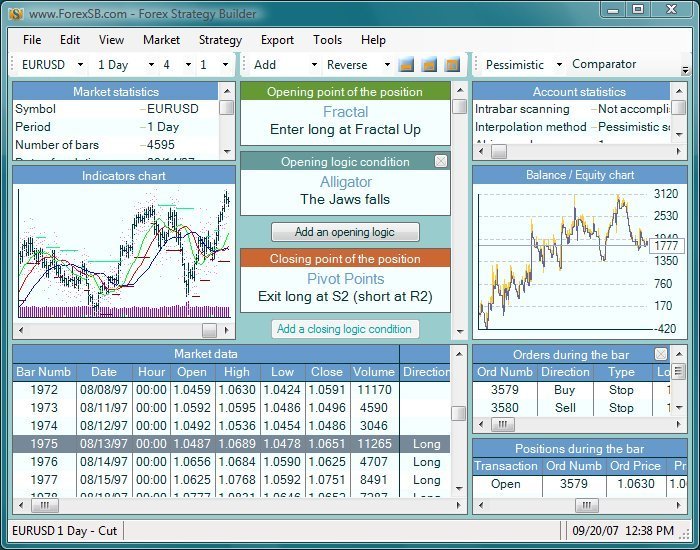
Task: Open the Strategy menu
Action: click(220, 40)
